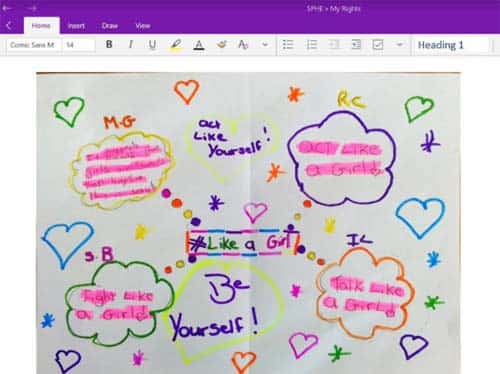Select the Comic Sans font name box
Screen dimensions: 500x374
(x=34, y=45)
